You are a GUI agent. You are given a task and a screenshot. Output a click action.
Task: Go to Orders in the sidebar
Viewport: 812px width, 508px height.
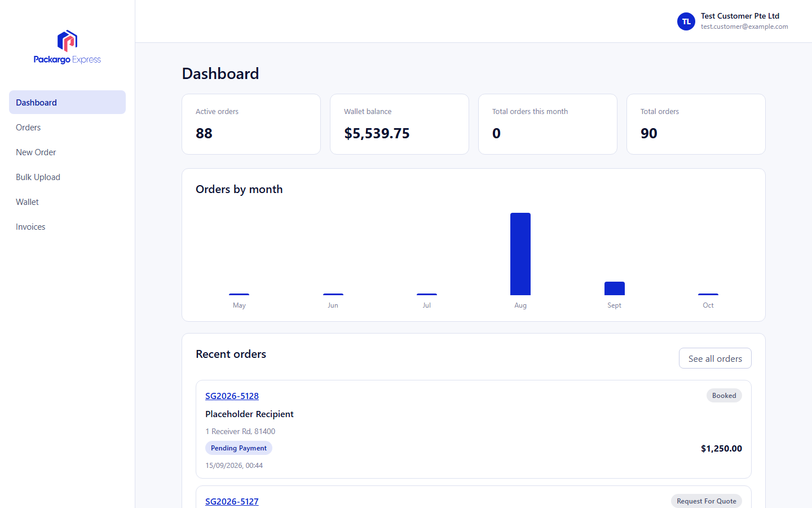point(67,127)
